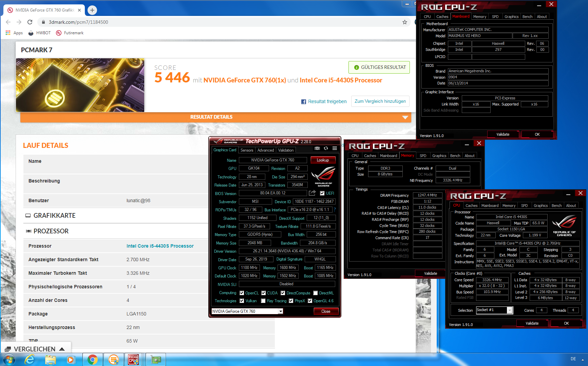Click Close button in GPU-Z

point(326,311)
